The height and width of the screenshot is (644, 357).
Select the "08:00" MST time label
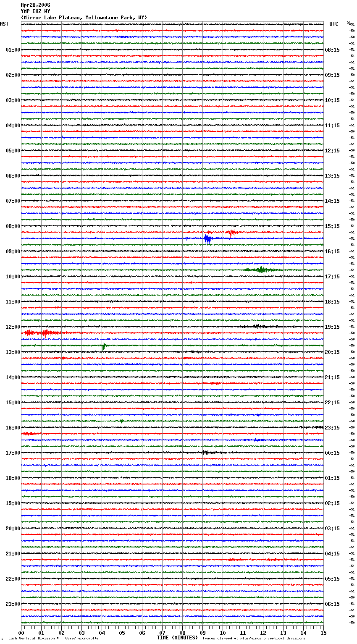coord(13,226)
